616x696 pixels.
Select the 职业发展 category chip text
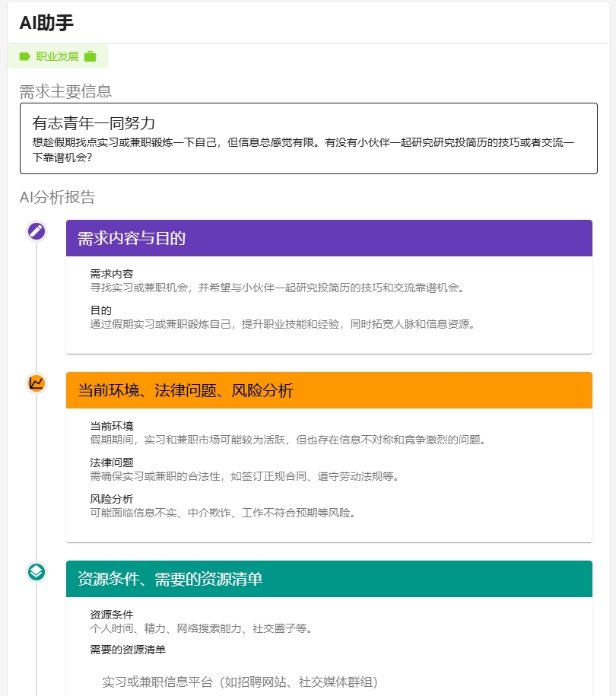tap(57, 56)
